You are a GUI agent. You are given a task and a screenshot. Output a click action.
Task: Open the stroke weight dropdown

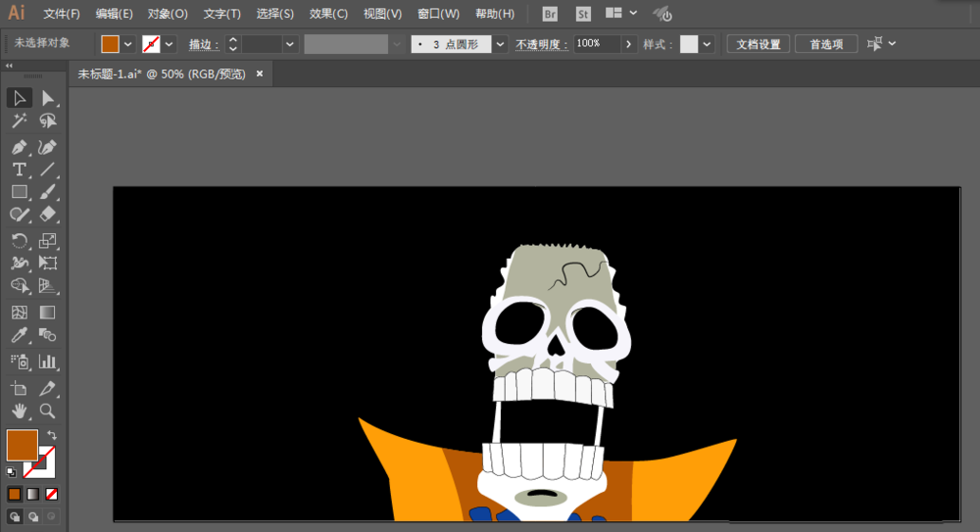289,44
